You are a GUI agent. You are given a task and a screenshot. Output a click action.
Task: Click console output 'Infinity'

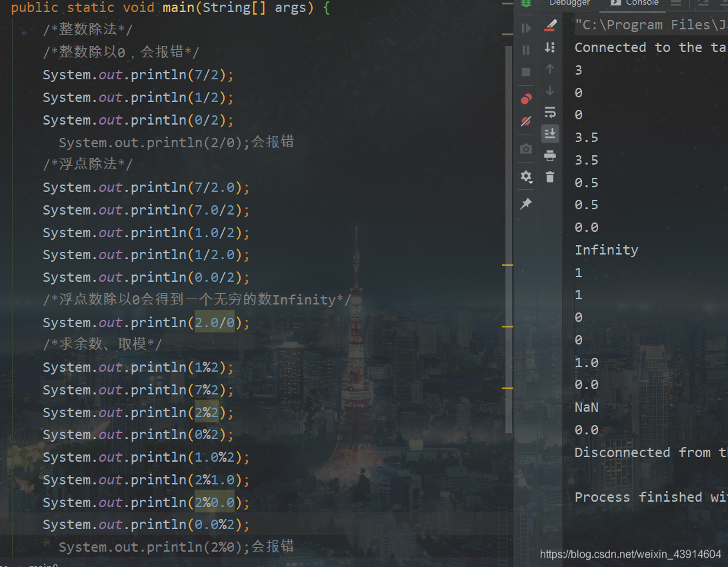(x=607, y=250)
